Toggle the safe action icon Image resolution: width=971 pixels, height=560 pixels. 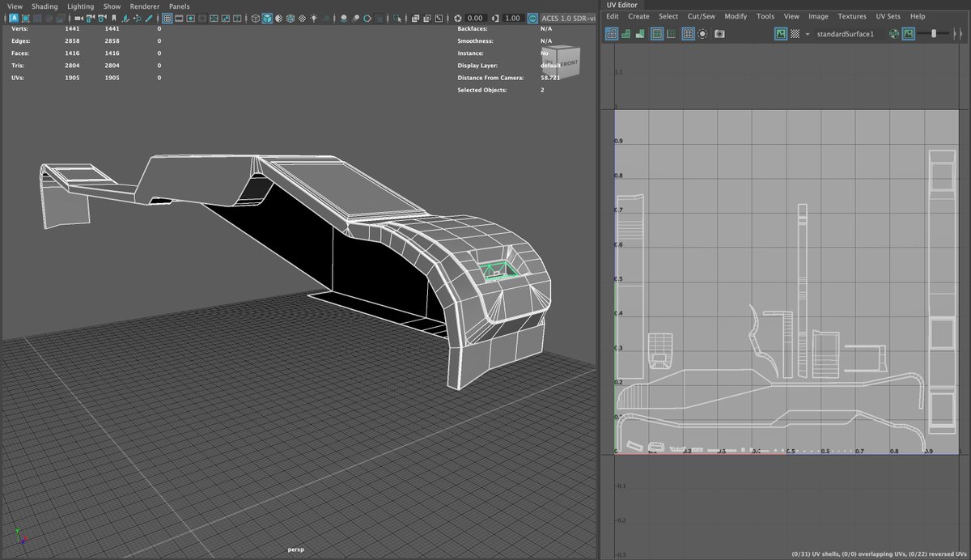tap(225, 18)
